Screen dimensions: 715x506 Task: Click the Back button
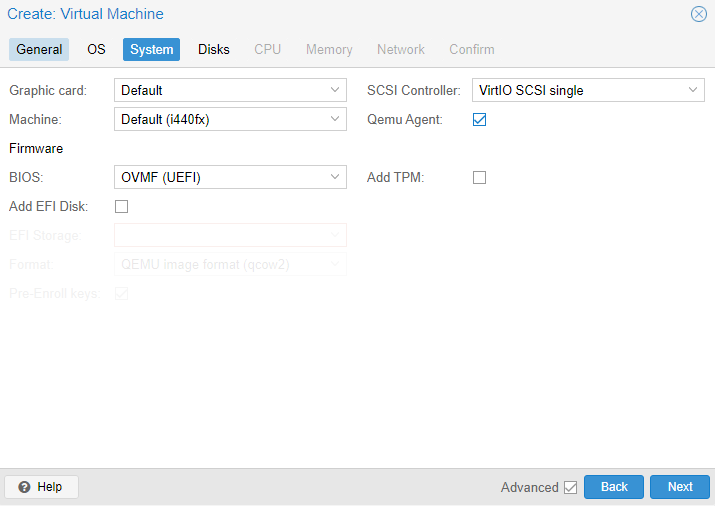(x=614, y=487)
